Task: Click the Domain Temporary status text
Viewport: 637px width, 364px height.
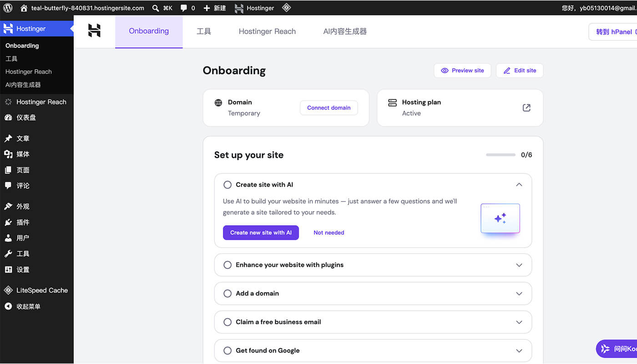Action: tap(244, 113)
